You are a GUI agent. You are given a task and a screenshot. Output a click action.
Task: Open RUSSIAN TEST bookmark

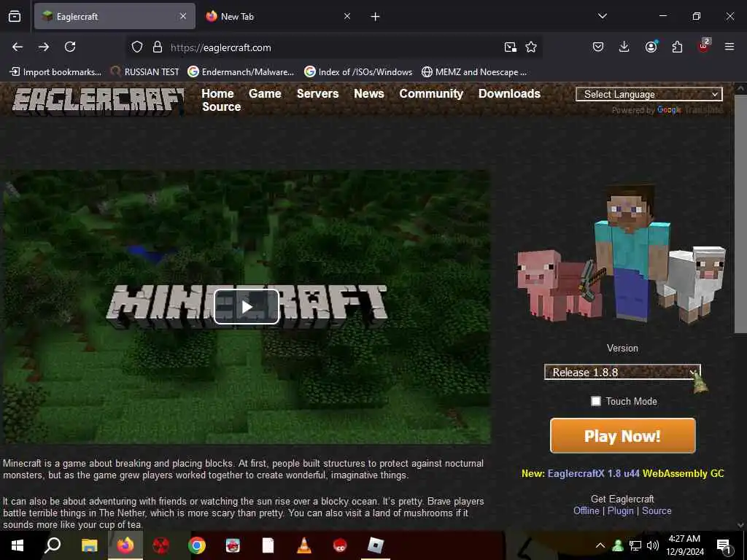(x=145, y=72)
